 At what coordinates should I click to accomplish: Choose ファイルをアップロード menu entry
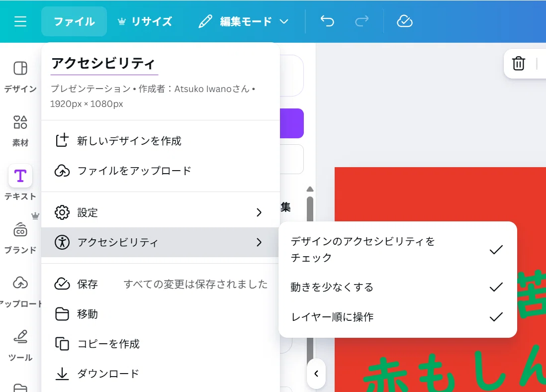point(161,171)
